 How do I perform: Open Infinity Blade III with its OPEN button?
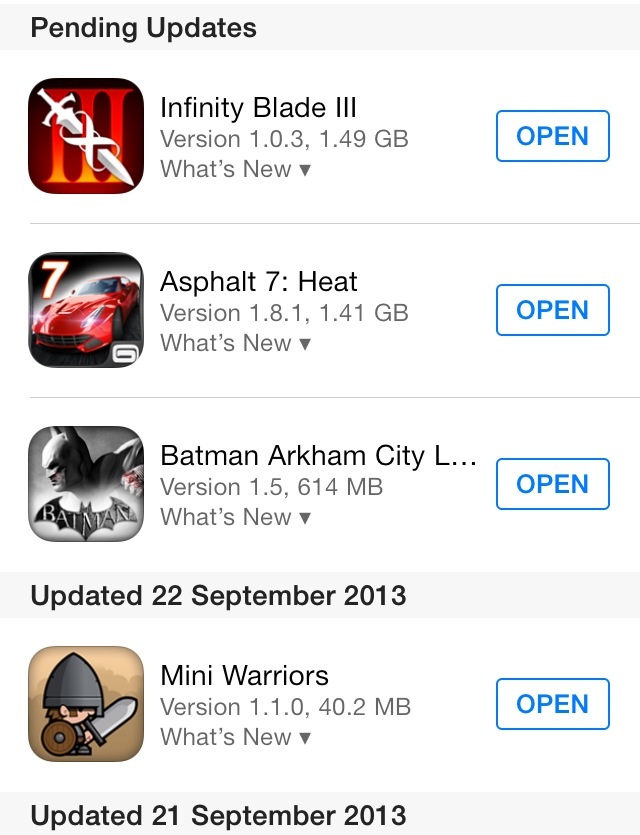(x=553, y=136)
